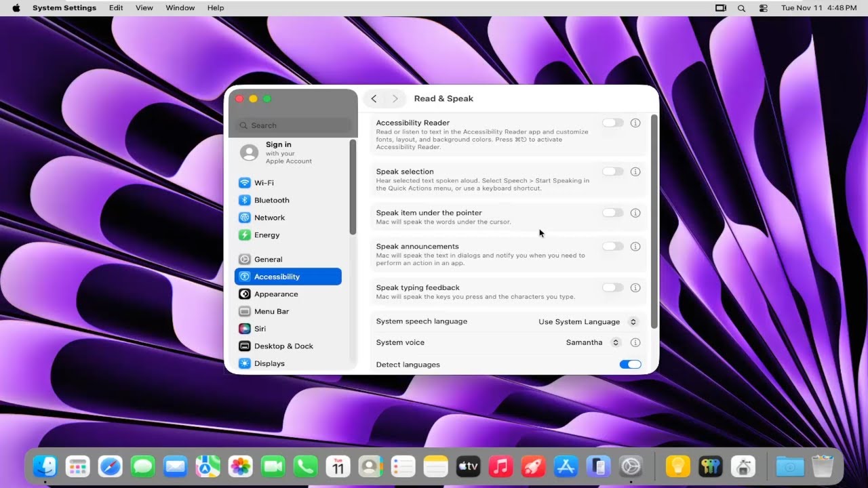Enable Speak item under the pointer
The height and width of the screenshot is (488, 868).
(613, 213)
